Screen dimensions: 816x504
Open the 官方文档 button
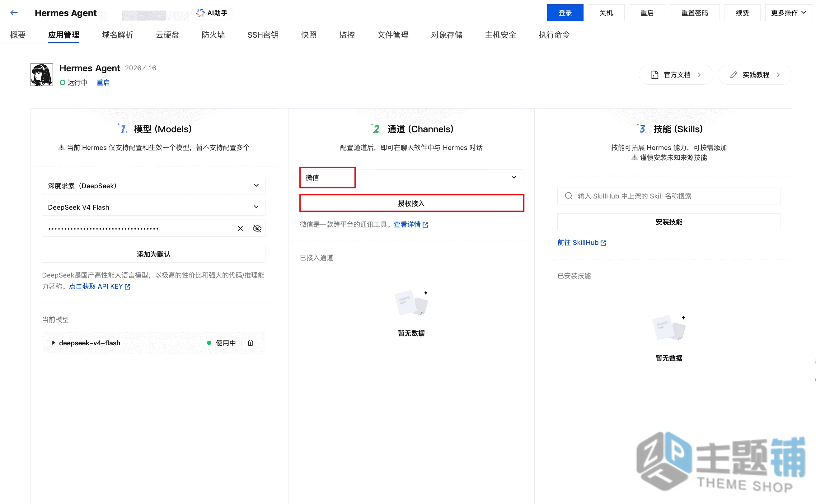click(676, 75)
